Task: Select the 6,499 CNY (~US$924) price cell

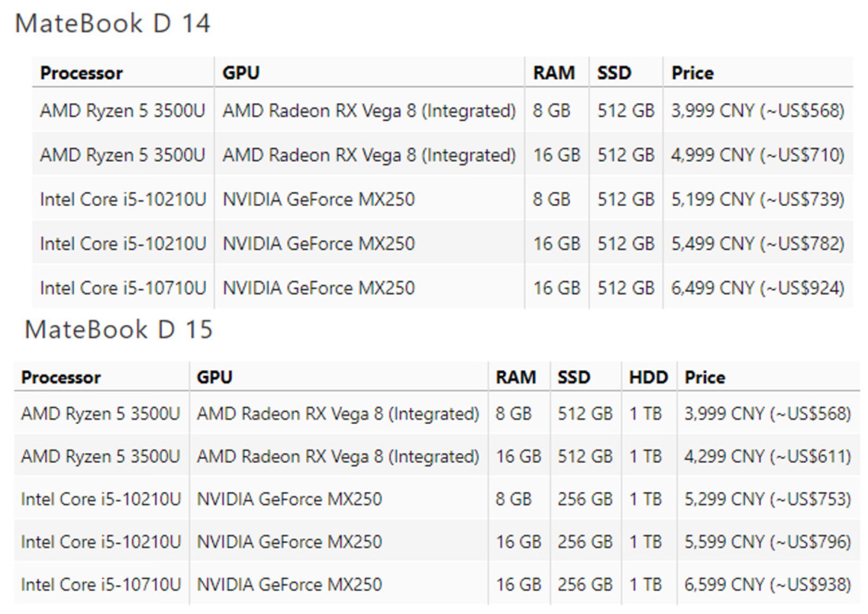Action: pos(758,288)
